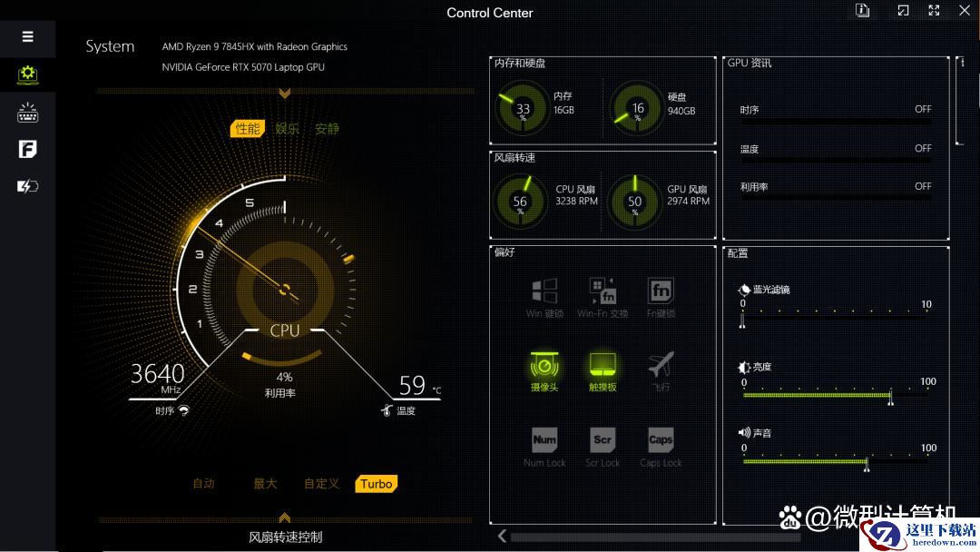Click the CPU fan 56% gauge
The height and width of the screenshot is (552, 980).
[x=520, y=202]
